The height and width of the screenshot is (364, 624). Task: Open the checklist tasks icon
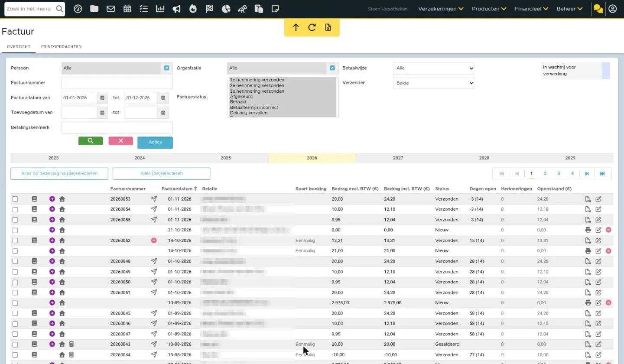(144, 9)
